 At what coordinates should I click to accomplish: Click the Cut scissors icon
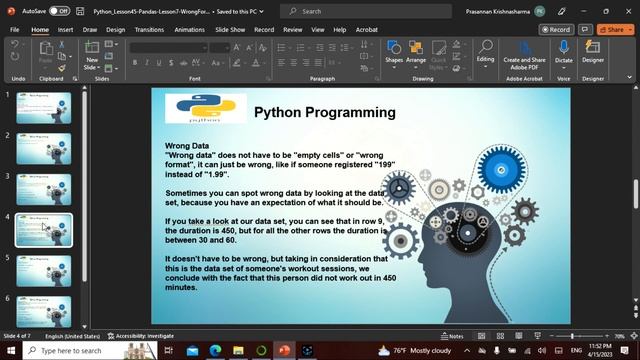coord(62,44)
